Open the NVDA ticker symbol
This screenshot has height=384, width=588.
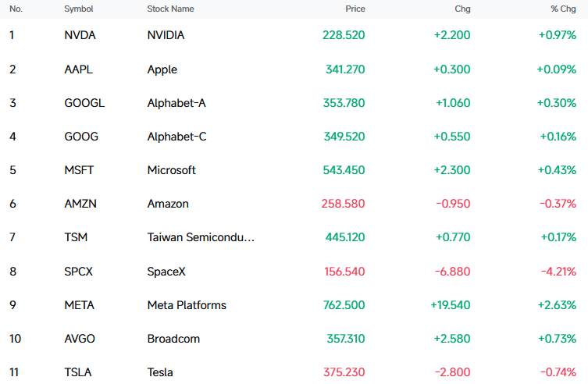coord(80,35)
